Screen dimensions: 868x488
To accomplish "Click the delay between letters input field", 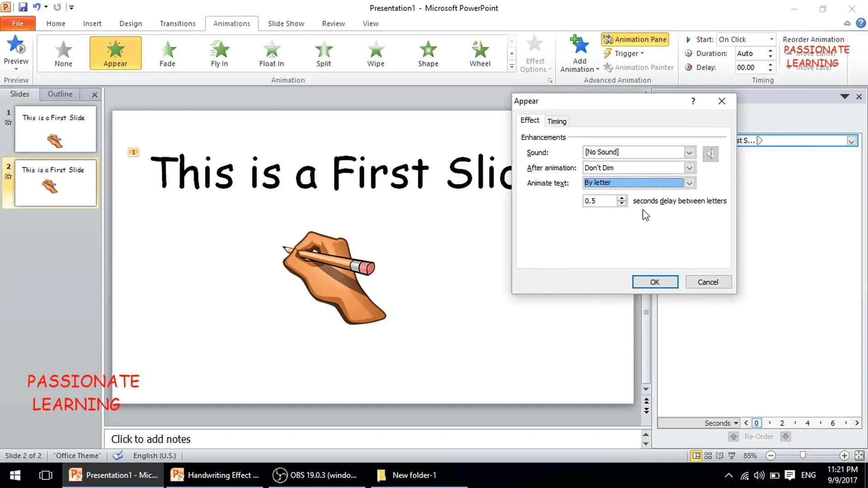I will (599, 201).
